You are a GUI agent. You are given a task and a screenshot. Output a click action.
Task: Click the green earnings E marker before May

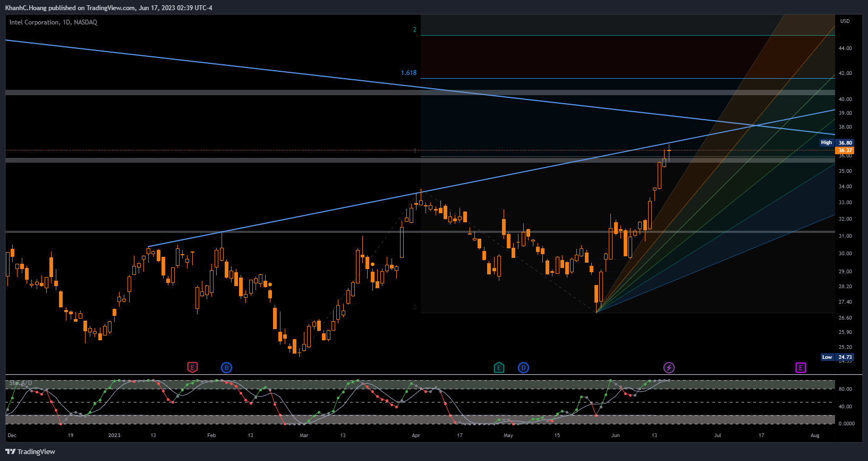point(499,367)
